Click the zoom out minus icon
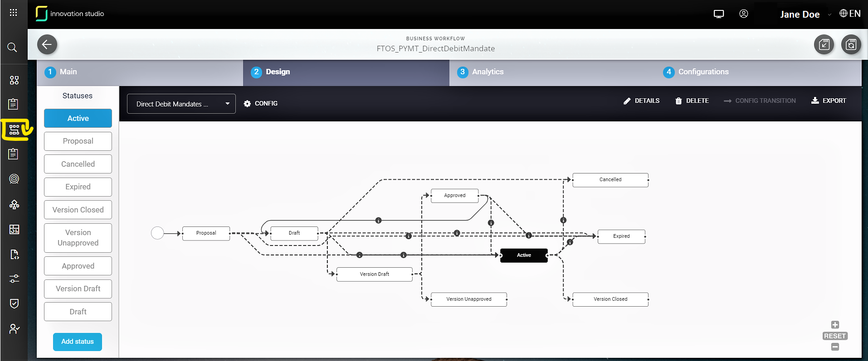The width and height of the screenshot is (868, 361). coord(835,347)
